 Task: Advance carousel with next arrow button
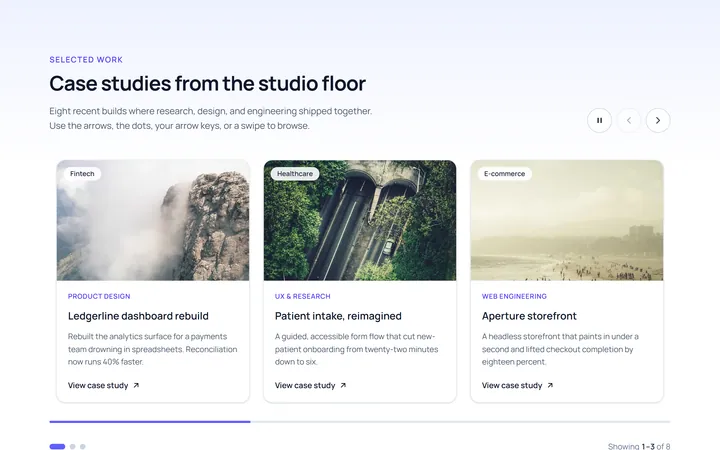658,120
